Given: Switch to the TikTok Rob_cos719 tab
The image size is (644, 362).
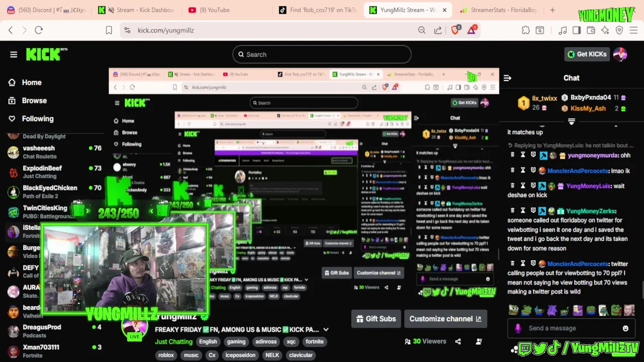Looking at the screenshot, I should 317,10.
